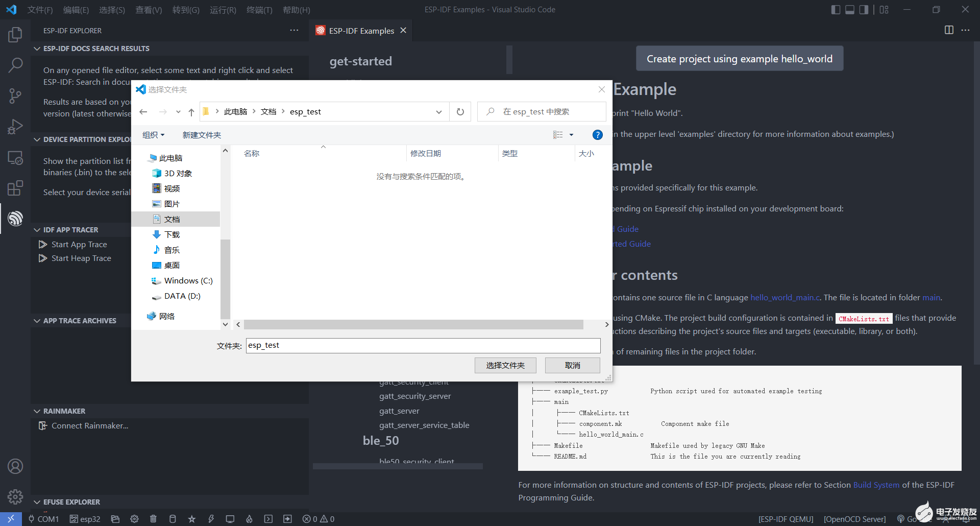Open Source Control view
Image resolution: width=980 pixels, height=526 pixels.
[15, 95]
